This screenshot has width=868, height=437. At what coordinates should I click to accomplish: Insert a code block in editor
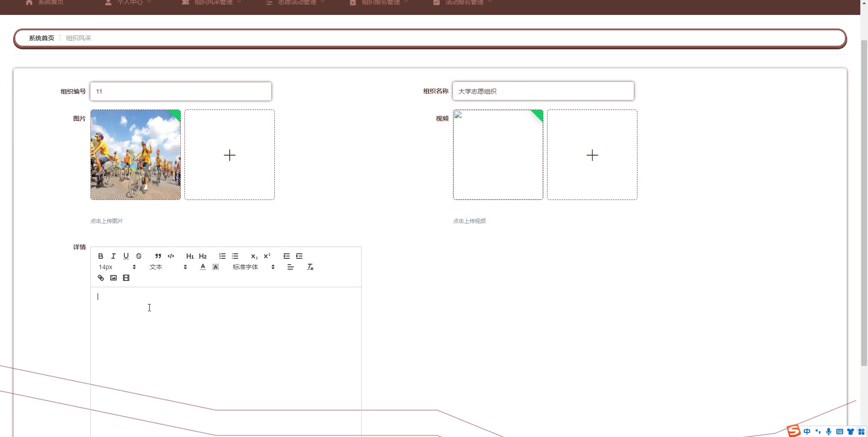pyautogui.click(x=171, y=256)
